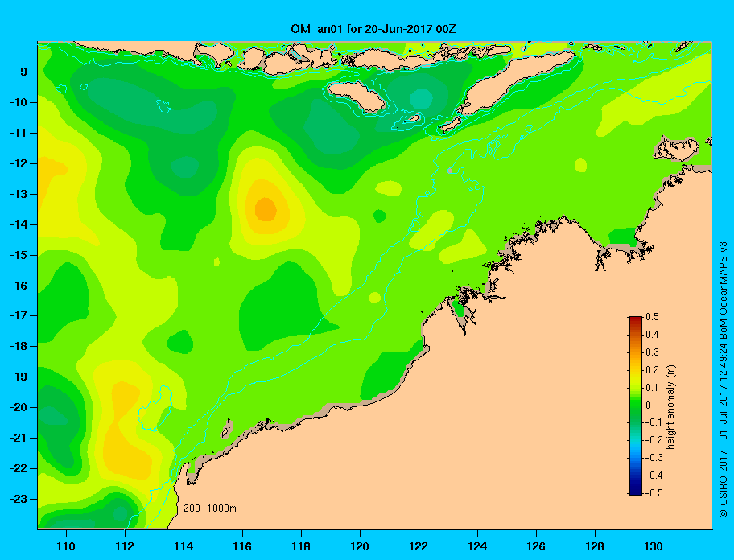Click the -0.3 colorbar tick label

click(x=654, y=458)
